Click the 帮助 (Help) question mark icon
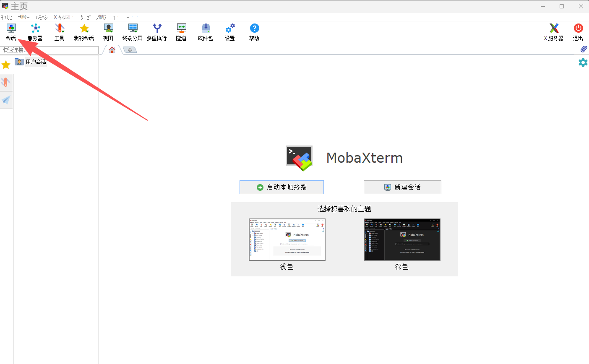Screen dimensions: 589x364 point(254,32)
